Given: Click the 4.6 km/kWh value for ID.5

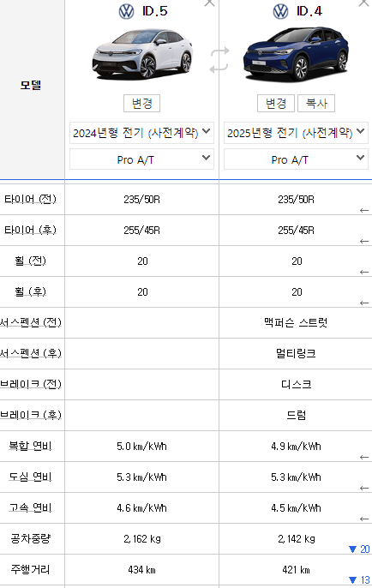Looking at the screenshot, I should [x=141, y=507].
